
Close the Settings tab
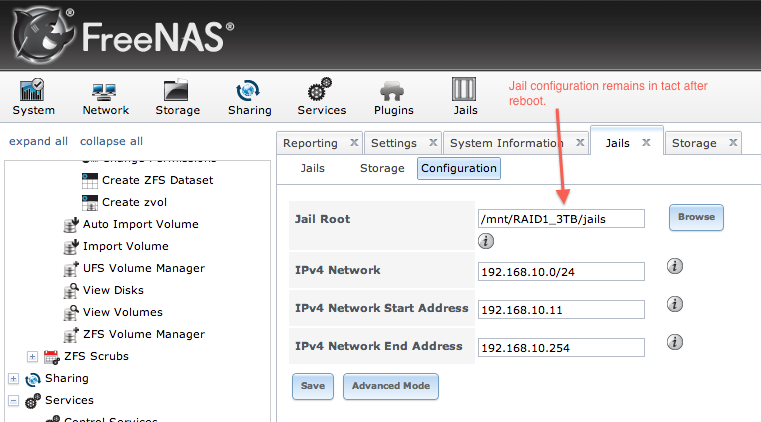pos(433,143)
